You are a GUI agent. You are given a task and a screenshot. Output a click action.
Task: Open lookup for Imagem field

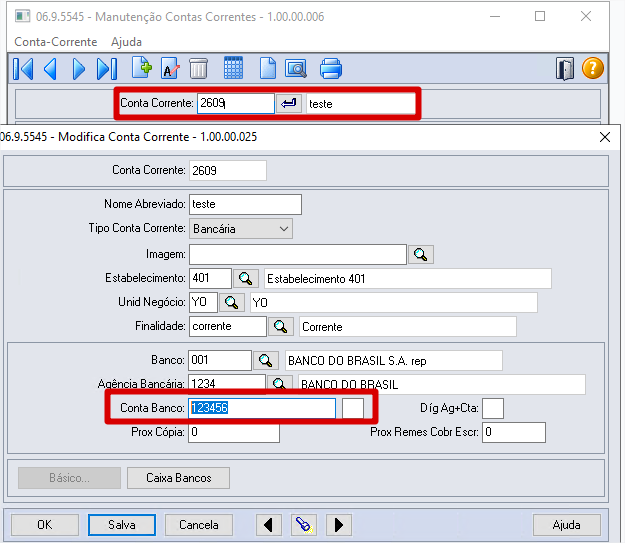421,254
